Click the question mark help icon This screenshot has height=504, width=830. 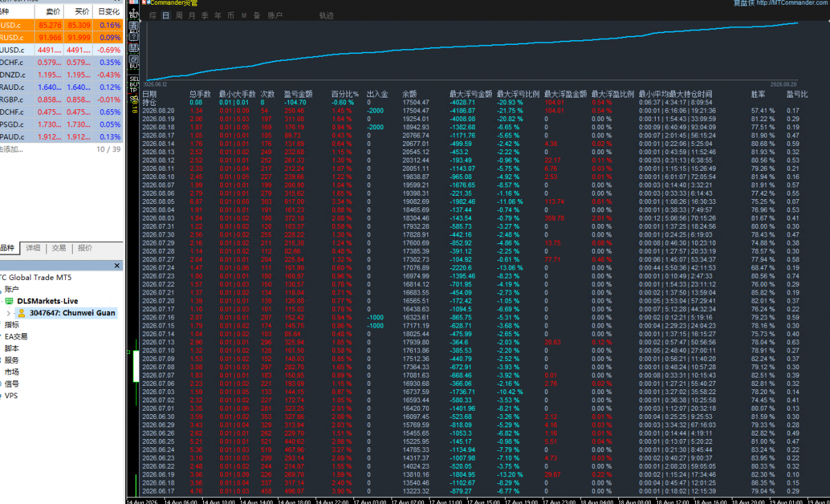[x=133, y=37]
